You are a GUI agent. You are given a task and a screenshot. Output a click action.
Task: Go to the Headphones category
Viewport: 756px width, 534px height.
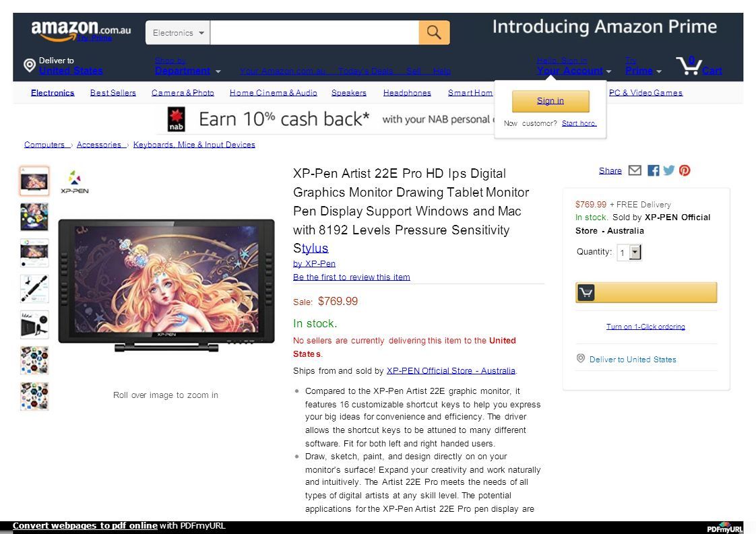tap(407, 92)
